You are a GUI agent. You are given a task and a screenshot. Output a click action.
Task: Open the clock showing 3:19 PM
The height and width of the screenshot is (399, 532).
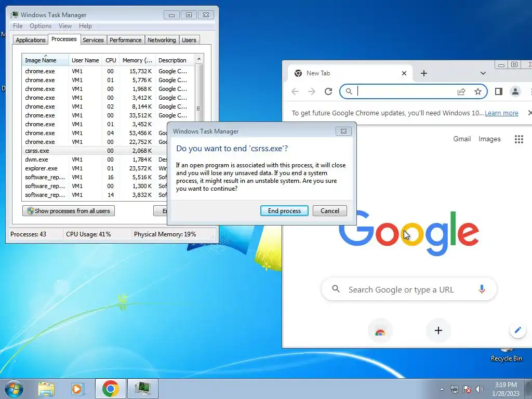point(506,389)
